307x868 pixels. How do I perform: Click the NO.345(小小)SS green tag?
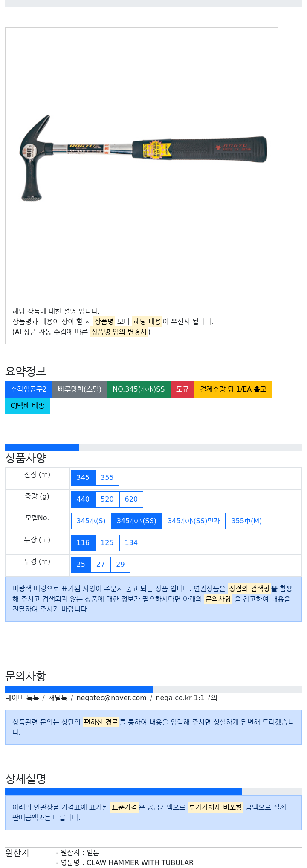click(x=139, y=389)
